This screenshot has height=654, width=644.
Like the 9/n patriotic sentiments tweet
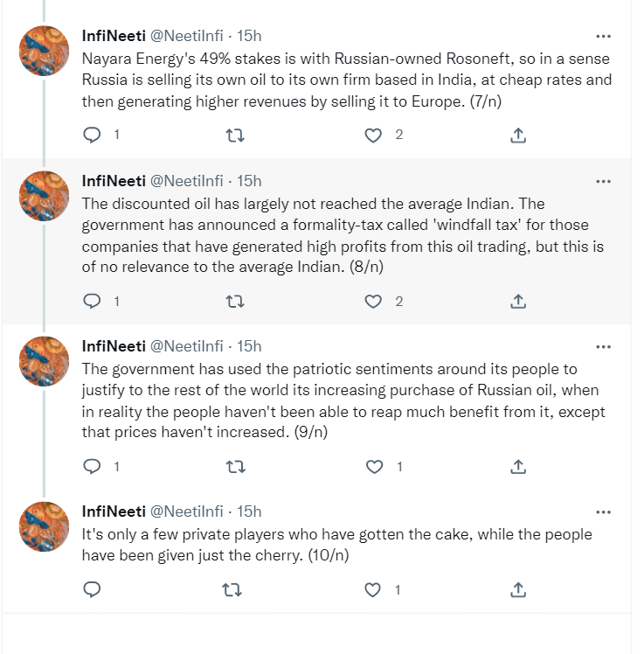[x=374, y=466]
